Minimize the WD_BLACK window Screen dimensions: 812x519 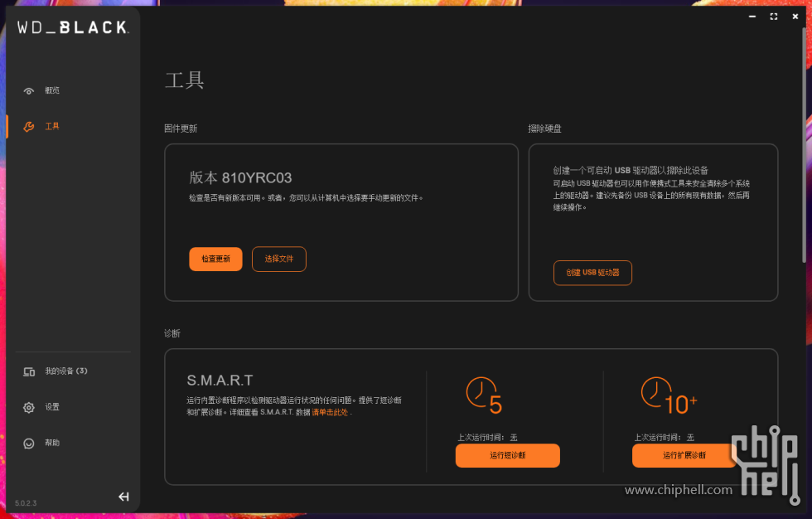click(x=752, y=17)
